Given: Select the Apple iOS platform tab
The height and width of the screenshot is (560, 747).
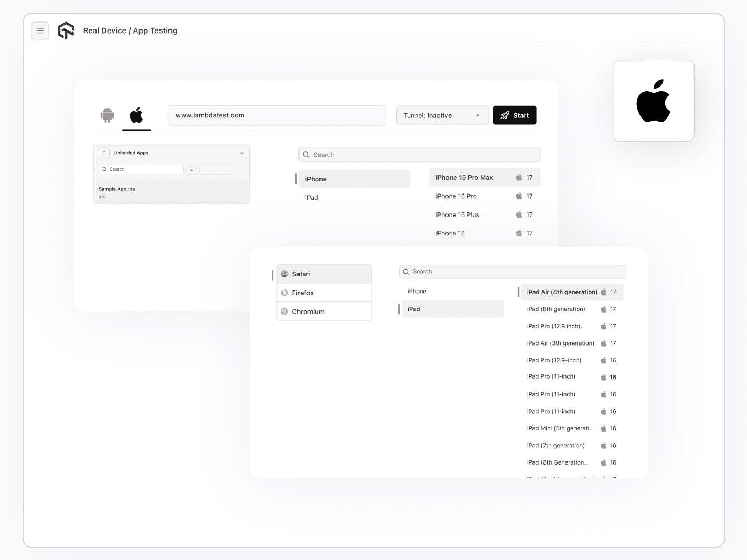Looking at the screenshot, I should pyautogui.click(x=136, y=115).
